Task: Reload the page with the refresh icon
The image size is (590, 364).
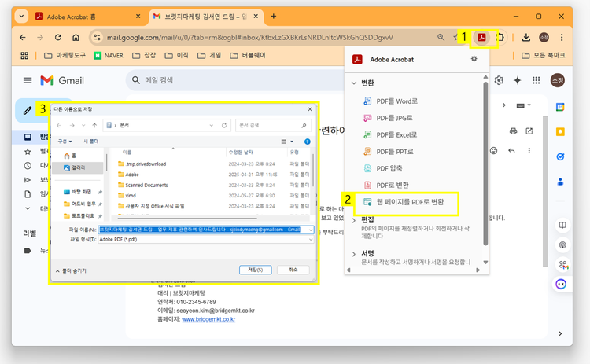Action: tap(58, 37)
